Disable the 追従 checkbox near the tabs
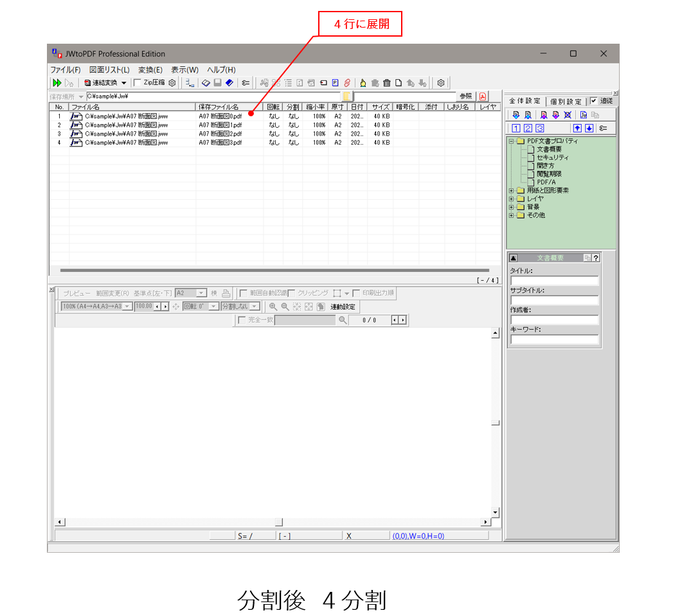This screenshot has width=700, height=615. (593, 101)
